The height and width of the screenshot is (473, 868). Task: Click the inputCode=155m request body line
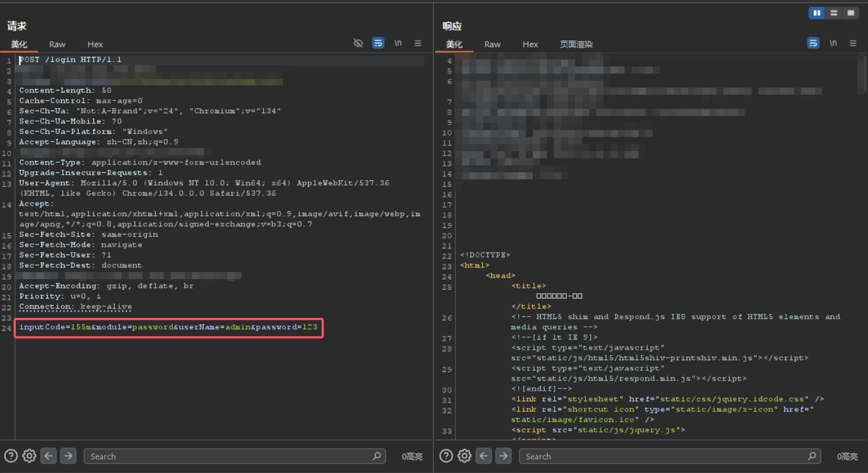point(168,327)
